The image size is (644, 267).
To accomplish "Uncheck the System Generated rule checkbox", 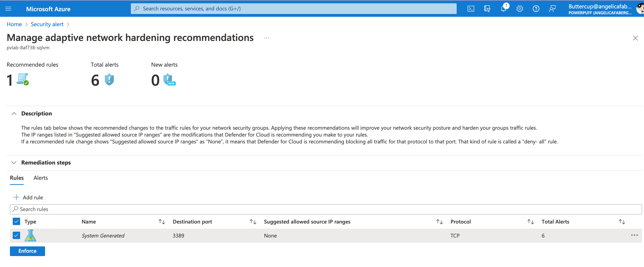I will point(16,235).
